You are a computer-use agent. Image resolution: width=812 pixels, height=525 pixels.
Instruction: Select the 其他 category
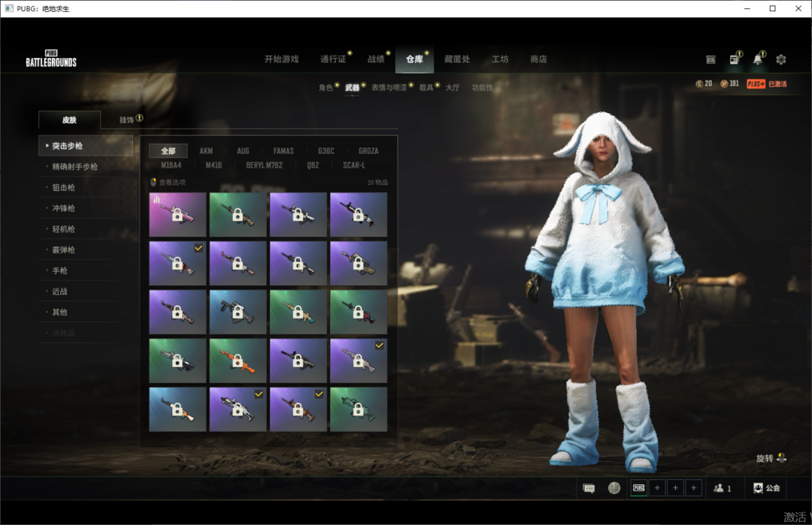point(86,312)
